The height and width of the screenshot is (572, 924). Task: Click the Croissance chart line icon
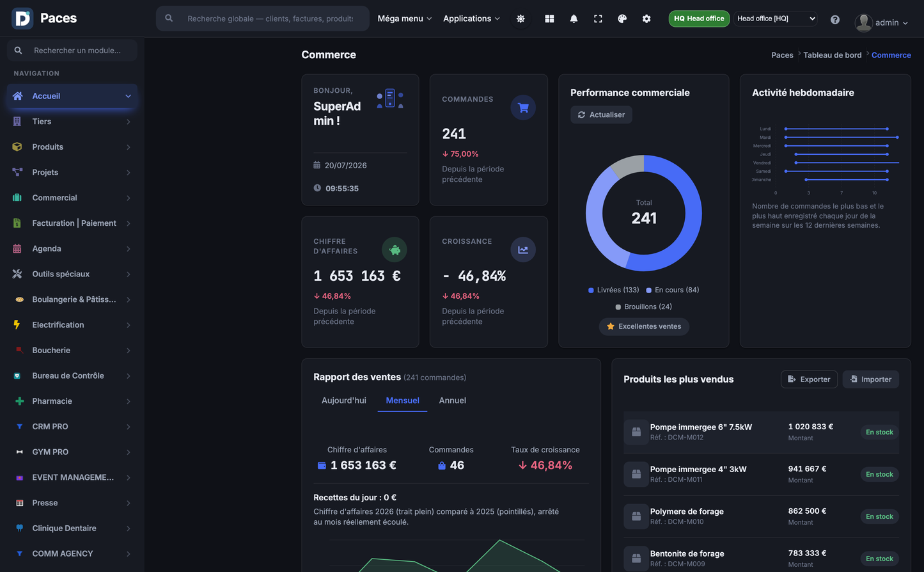click(x=523, y=250)
